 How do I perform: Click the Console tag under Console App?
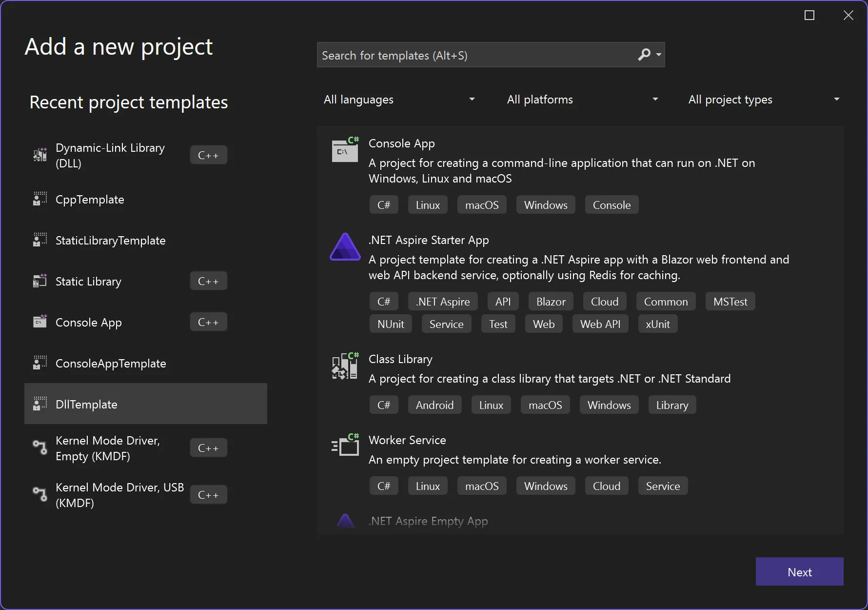click(612, 205)
